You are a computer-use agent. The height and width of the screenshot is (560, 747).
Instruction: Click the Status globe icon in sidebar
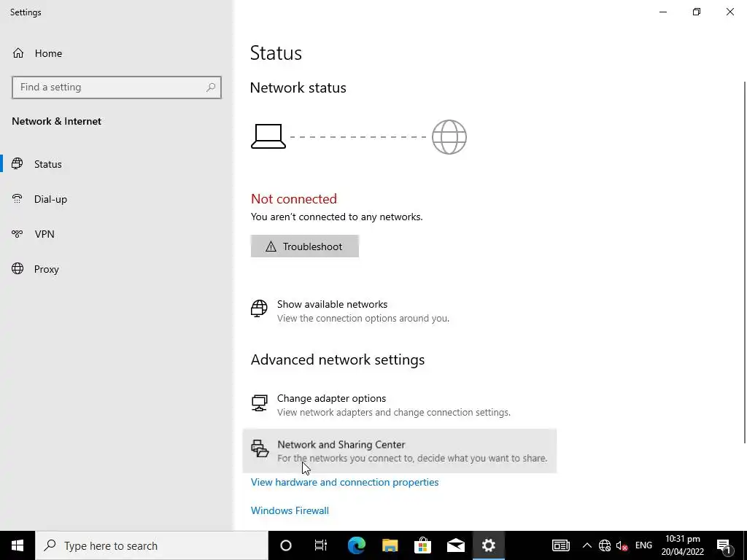coord(18,164)
